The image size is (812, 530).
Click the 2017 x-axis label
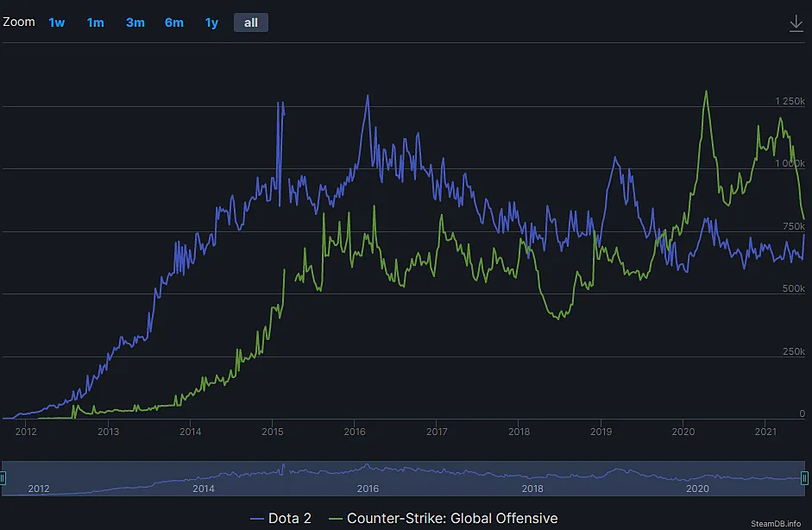(437, 432)
